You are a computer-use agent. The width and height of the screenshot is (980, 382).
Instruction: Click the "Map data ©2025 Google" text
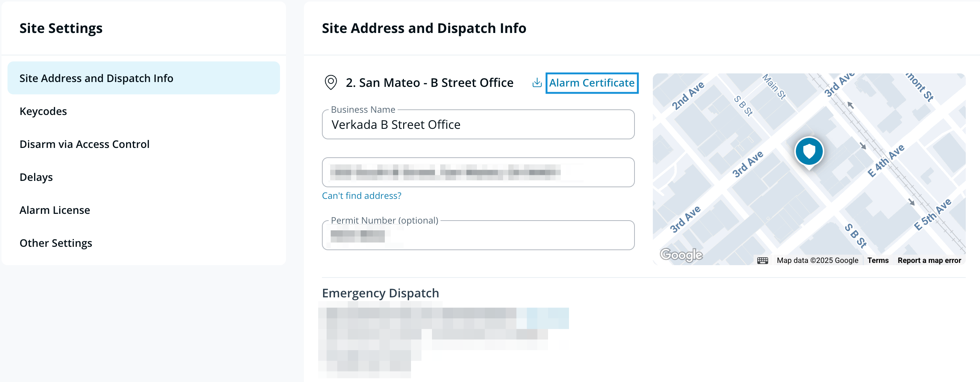point(817,261)
